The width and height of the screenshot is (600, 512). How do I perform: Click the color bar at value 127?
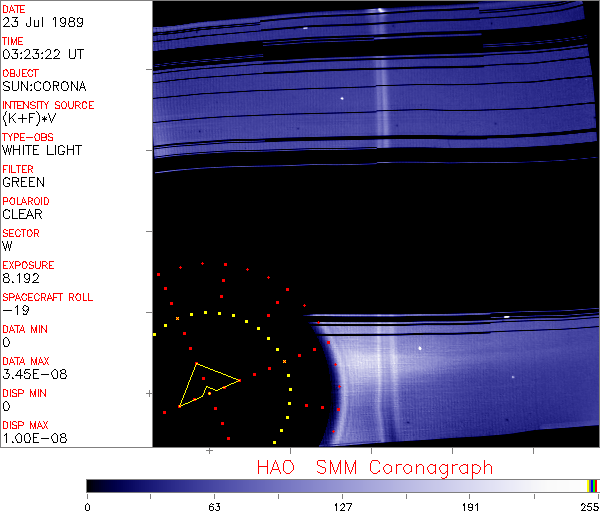tap(343, 485)
